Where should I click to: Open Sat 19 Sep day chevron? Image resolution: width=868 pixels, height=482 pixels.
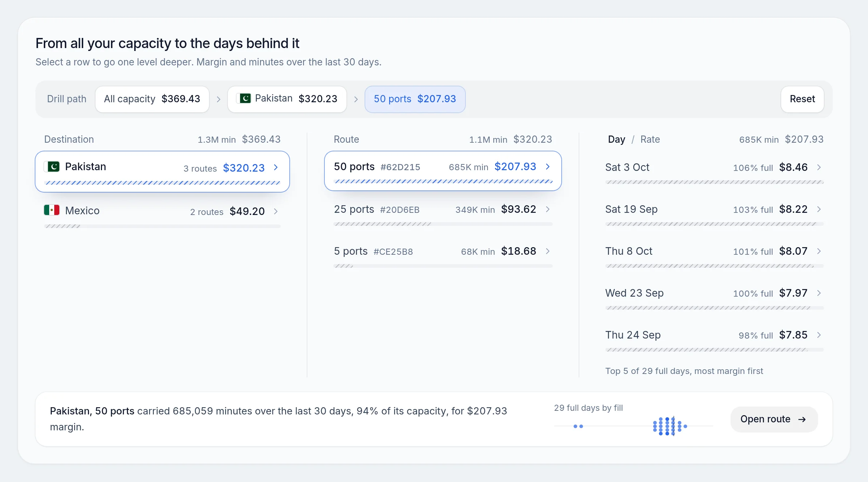[819, 209]
